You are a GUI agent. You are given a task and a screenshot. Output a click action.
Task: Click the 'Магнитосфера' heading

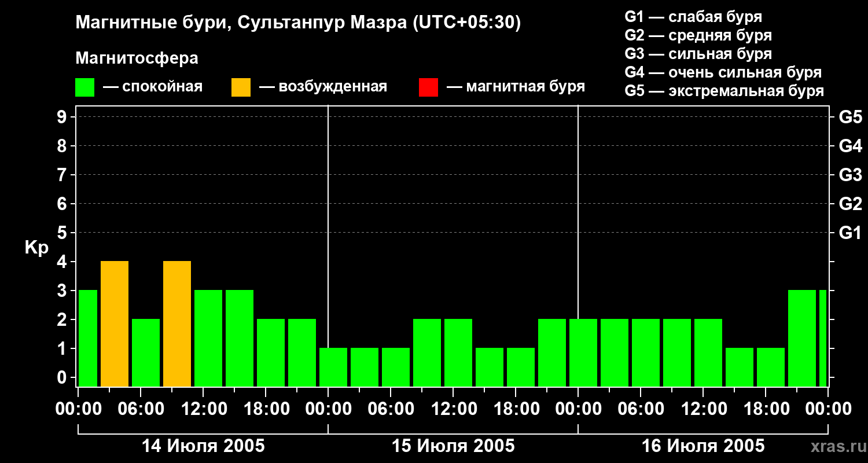point(137,58)
